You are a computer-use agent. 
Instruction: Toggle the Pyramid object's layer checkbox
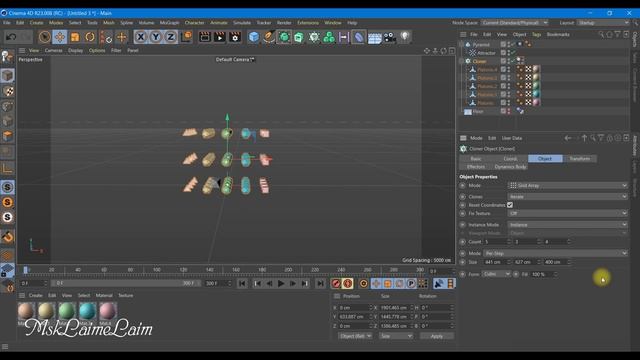(503, 44)
